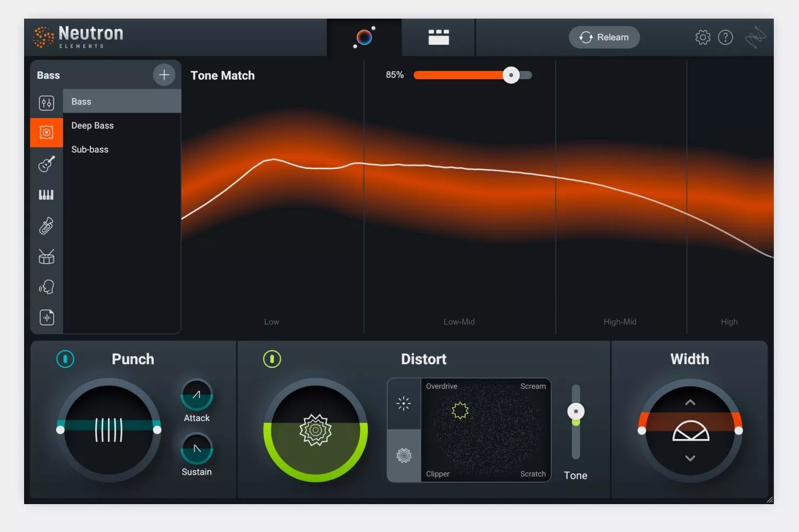Click the Sustain knob
799x532 pixels.
[x=196, y=449]
